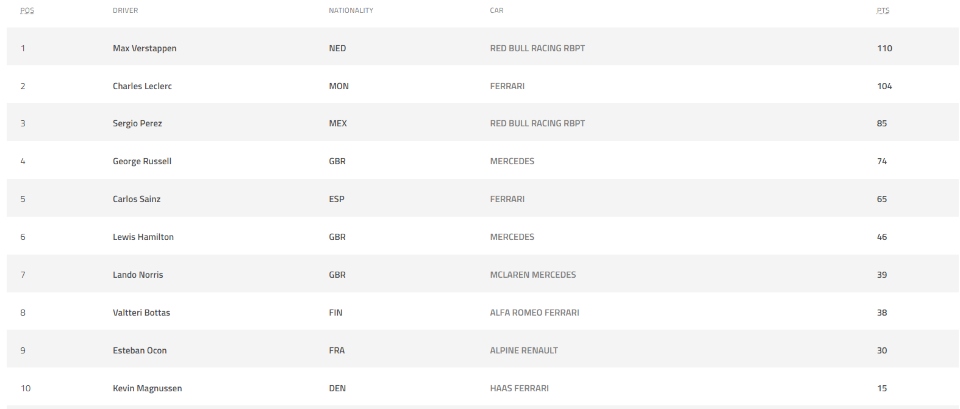Select the Haas Ferrari car link

point(517,388)
